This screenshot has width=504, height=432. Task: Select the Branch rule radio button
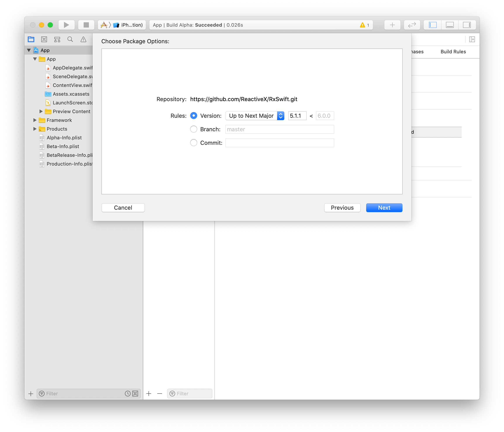point(194,129)
